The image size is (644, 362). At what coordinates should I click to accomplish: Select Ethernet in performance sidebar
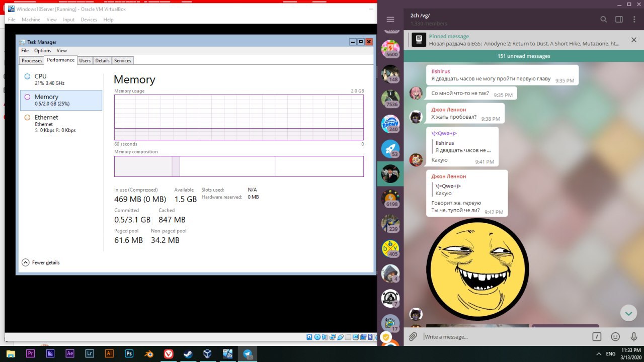(x=61, y=123)
